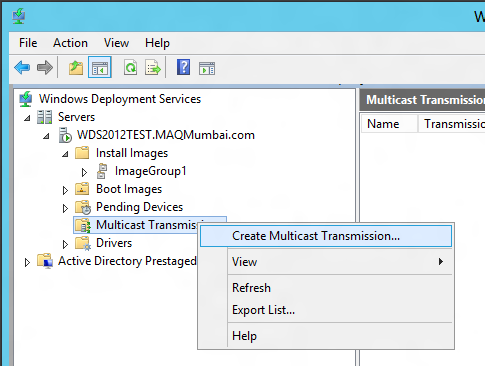Click the Pending Devices folder icon
The height and width of the screenshot is (366, 485).
tap(83, 207)
